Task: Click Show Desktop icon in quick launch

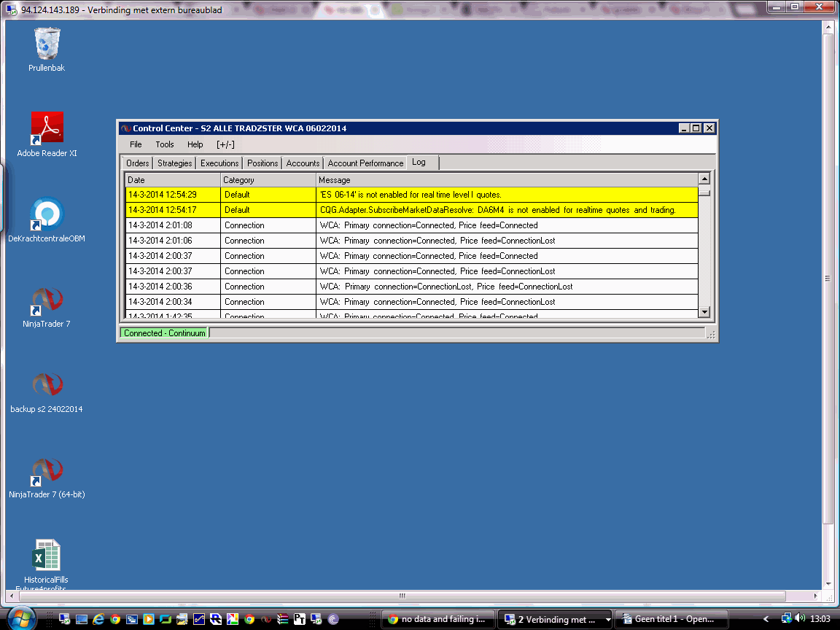Action: (82, 619)
